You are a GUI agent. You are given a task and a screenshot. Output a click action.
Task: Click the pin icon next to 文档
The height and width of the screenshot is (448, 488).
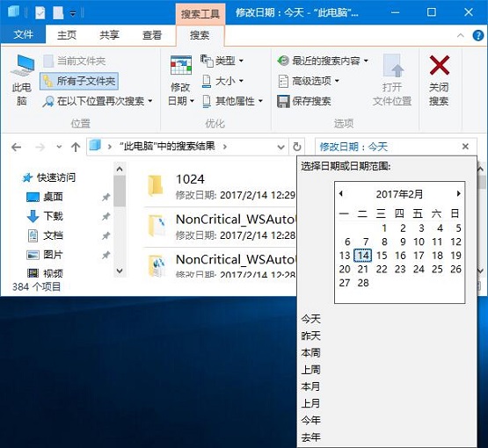[106, 235]
